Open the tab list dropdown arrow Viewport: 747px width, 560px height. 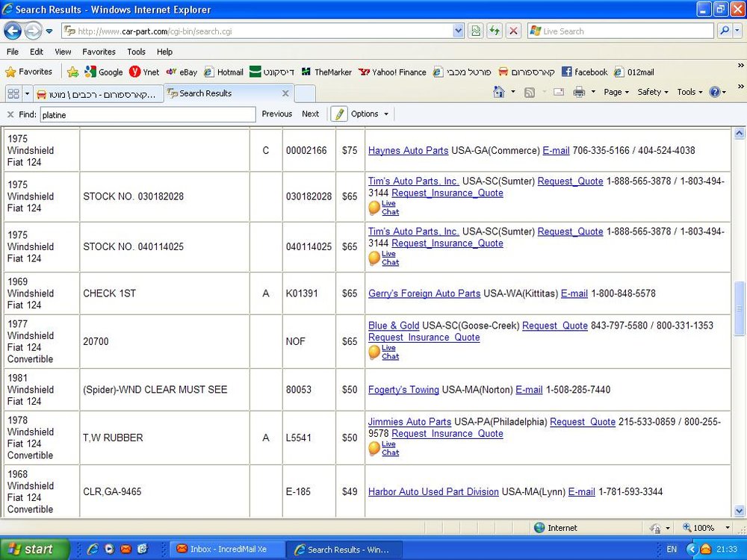pos(27,93)
